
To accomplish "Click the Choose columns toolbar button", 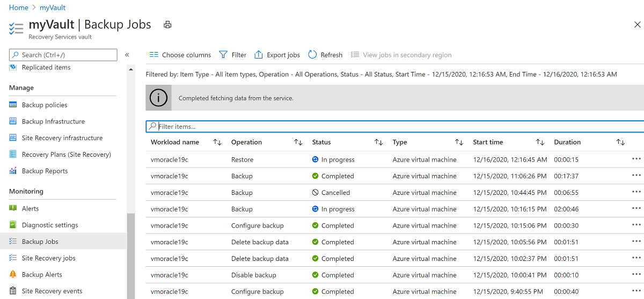I will click(180, 55).
